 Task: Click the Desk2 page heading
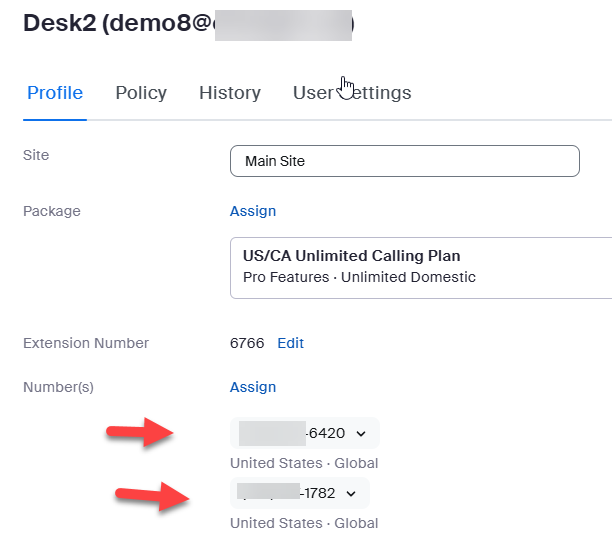(x=110, y=24)
